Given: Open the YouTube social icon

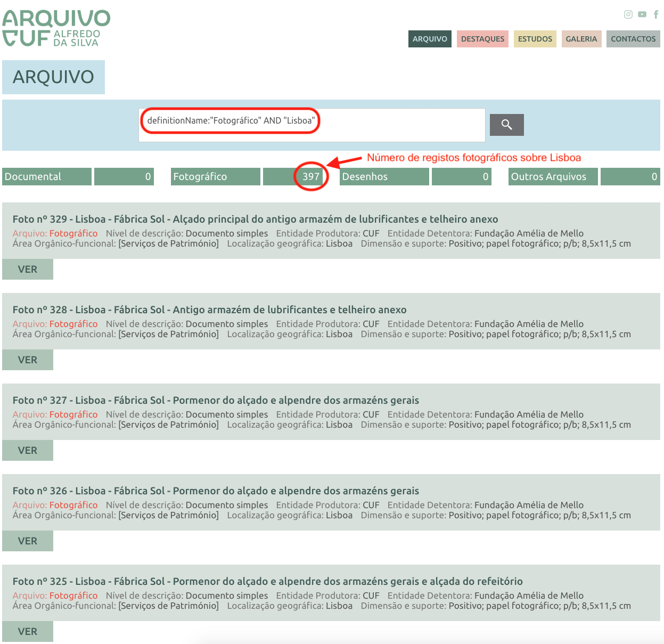Looking at the screenshot, I should pyautogui.click(x=642, y=14).
